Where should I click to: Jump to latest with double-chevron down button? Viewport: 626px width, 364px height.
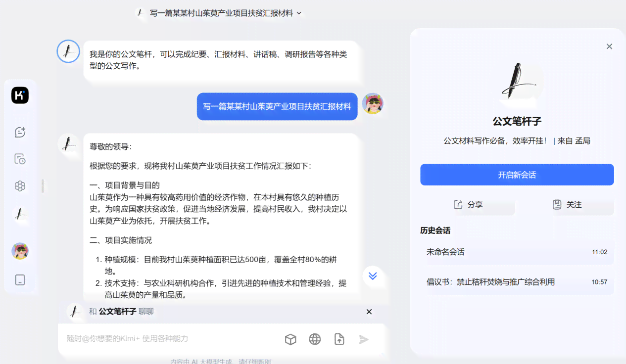pos(373,276)
